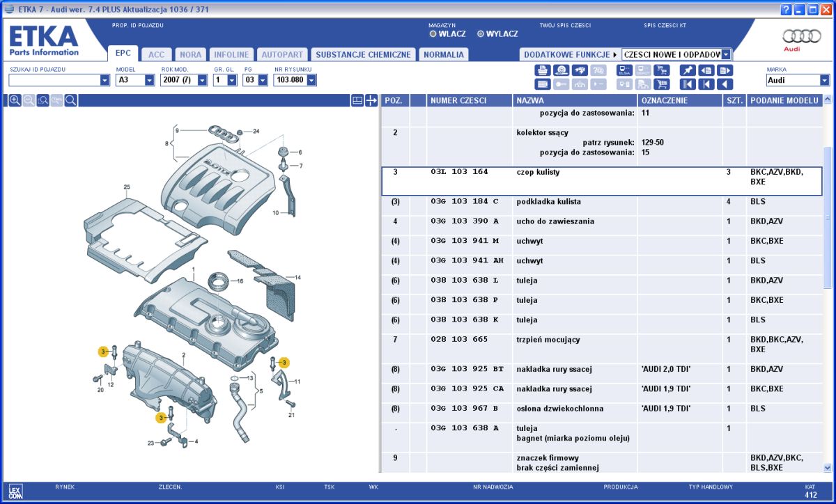Screen dimensions: 836x504
Task: Click the print icon in toolbar
Action: tap(543, 70)
